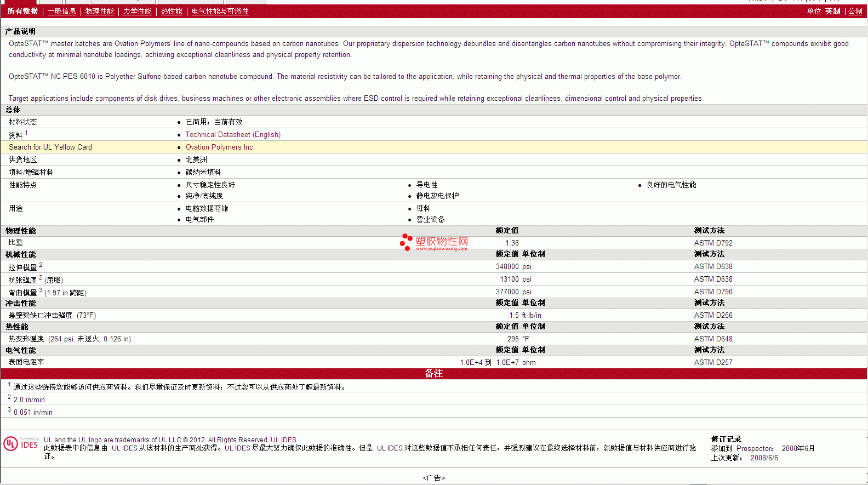Select the ASTM D790 test method
868x485 pixels.
pos(713,292)
